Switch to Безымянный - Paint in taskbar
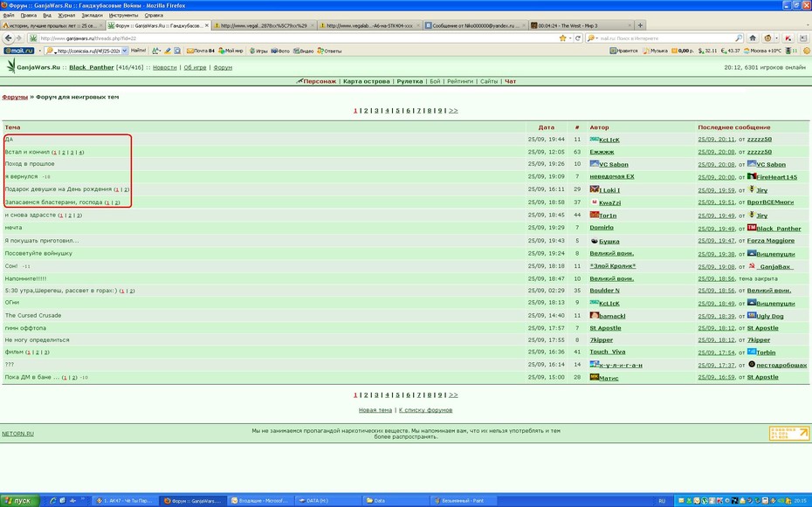Screen dimensions: 812x507 tap(464, 501)
